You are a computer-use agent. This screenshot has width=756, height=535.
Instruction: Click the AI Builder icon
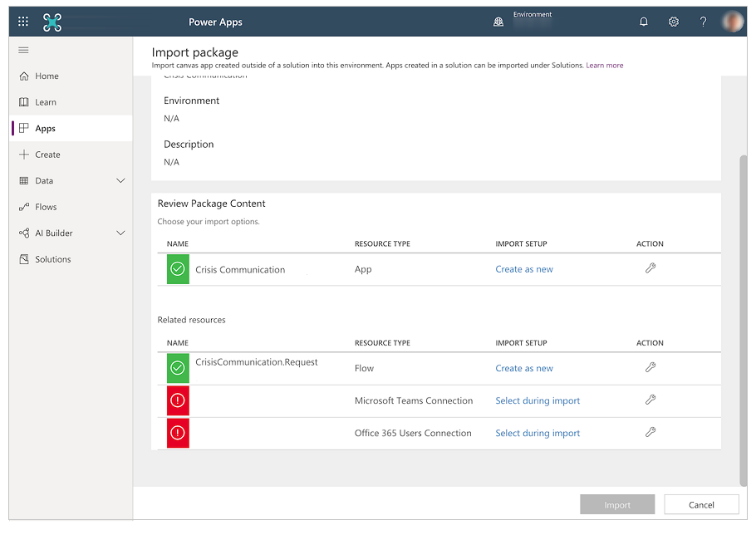(x=23, y=233)
